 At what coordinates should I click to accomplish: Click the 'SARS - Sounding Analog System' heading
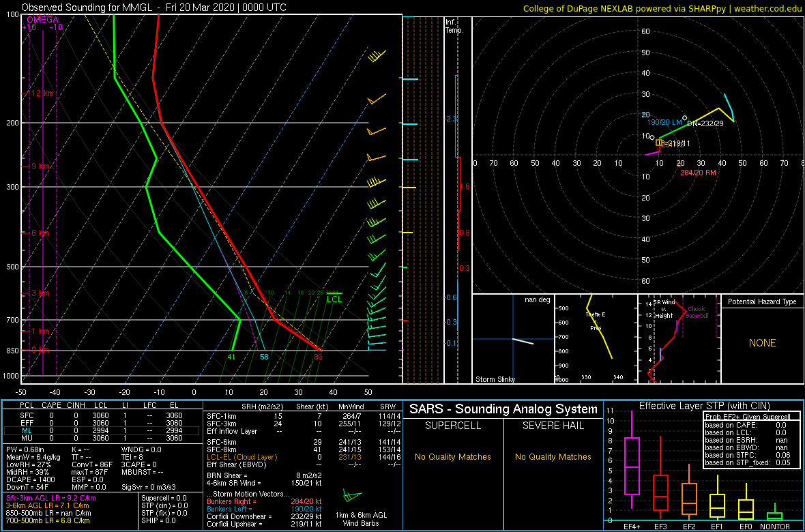[503, 409]
